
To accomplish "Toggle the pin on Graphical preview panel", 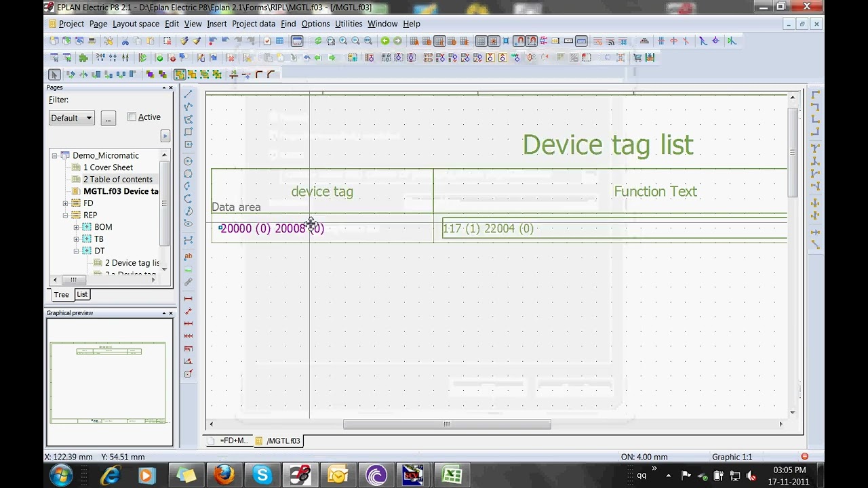I will [x=163, y=313].
